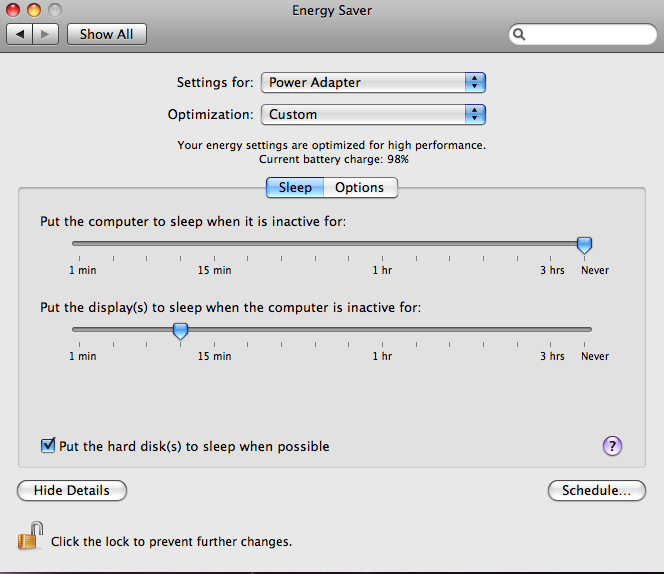
Task: Open the Schedule... dialog
Action: tap(597, 490)
